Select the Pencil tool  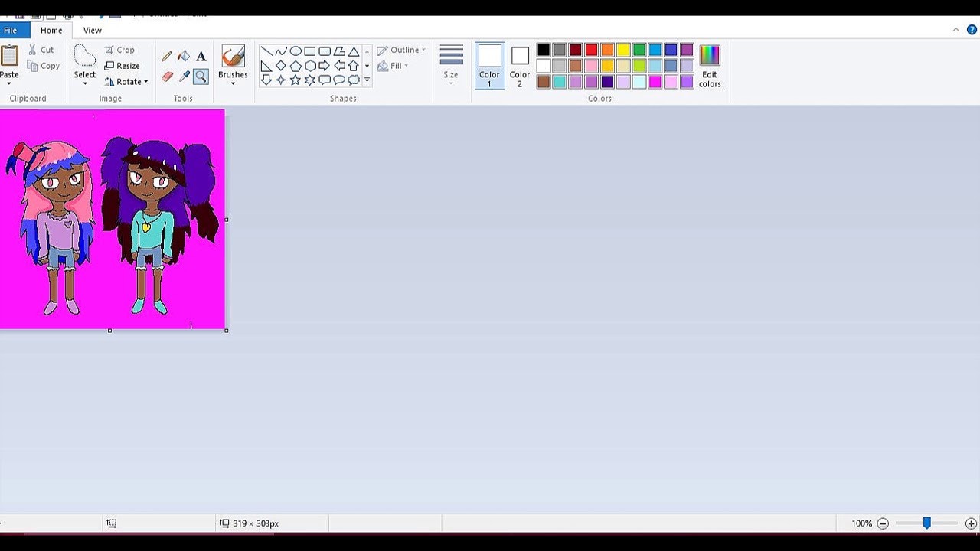(167, 56)
